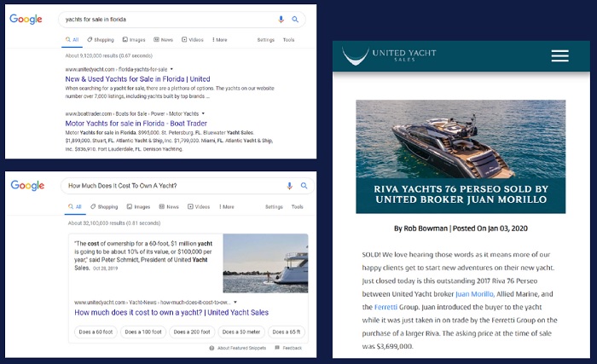Select the News tab in the yacht cost search
Viewport: 597px width, 364px height.
tap(169, 207)
